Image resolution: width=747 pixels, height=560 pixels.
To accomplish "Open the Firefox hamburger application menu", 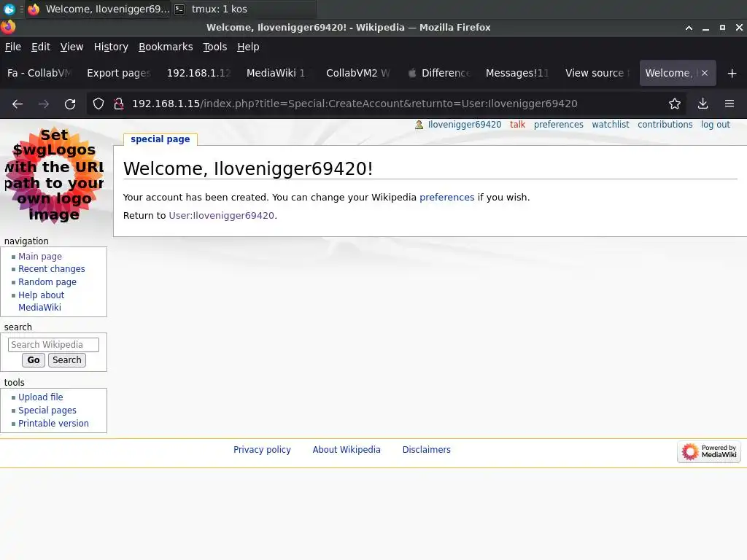I will click(x=729, y=104).
